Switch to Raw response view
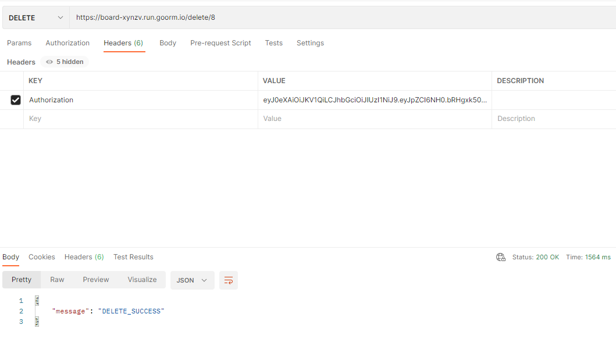This screenshot has height=364, width=616. (57, 280)
